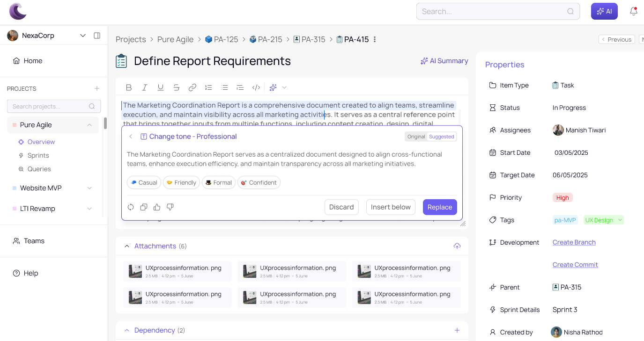644x341 pixels.
Task: Apply strikethrough formatting from the toolbar
Action: [x=177, y=87]
